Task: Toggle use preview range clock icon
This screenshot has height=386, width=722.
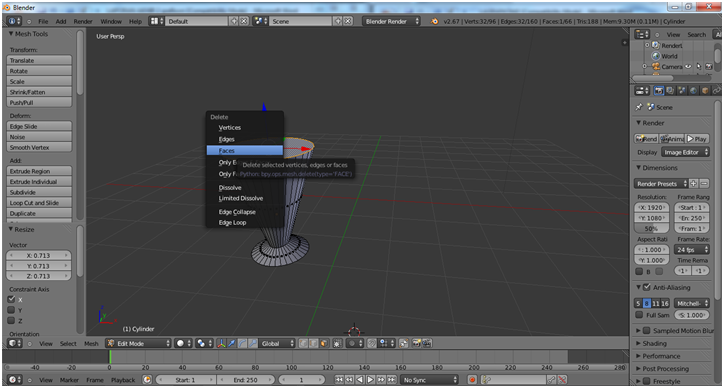Action: point(147,380)
